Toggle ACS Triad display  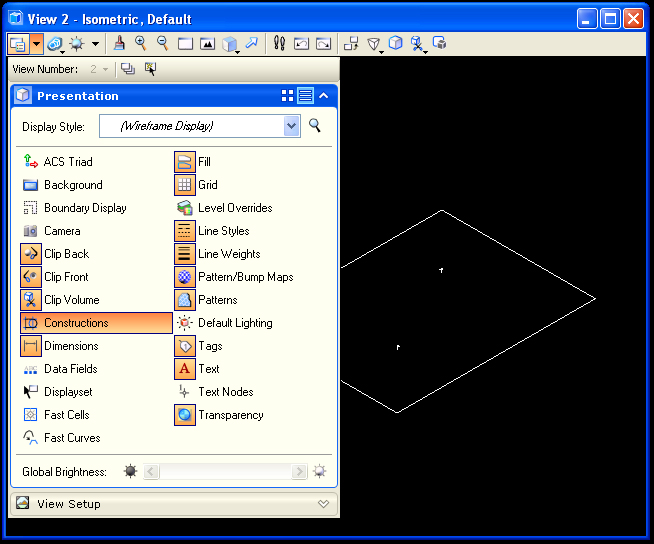[x=58, y=162]
